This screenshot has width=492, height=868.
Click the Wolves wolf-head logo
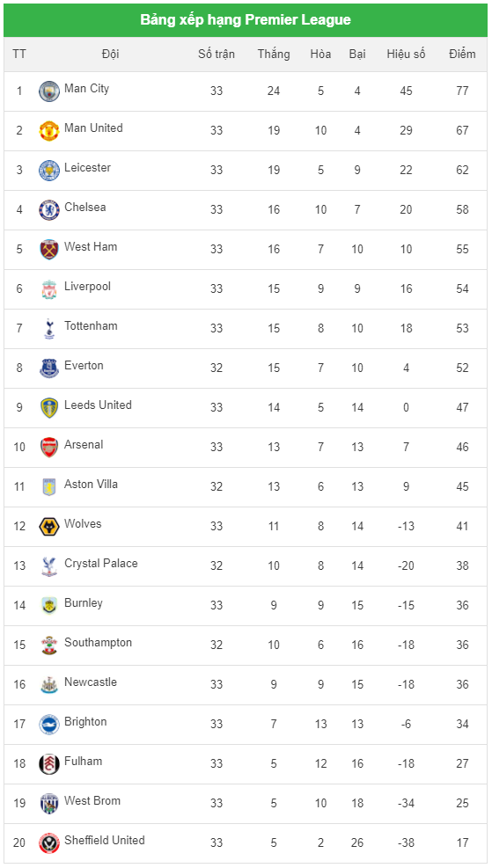tap(48, 527)
